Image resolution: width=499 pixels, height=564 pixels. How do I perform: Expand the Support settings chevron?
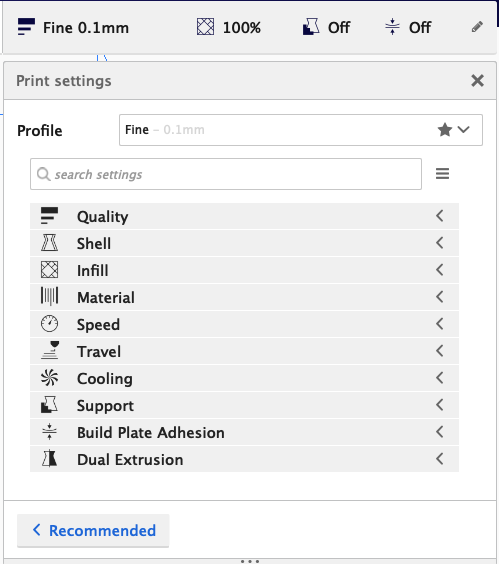(440, 405)
